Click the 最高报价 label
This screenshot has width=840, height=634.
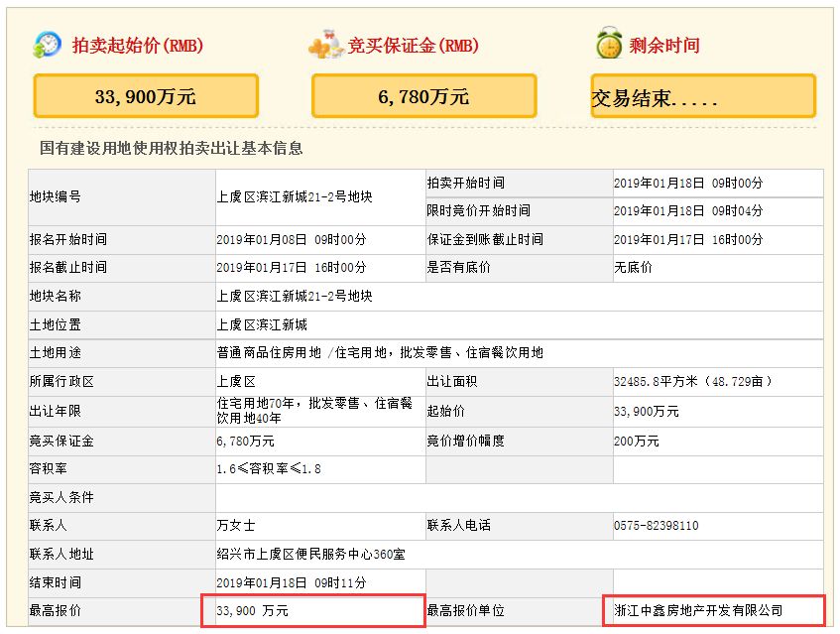coord(56,610)
